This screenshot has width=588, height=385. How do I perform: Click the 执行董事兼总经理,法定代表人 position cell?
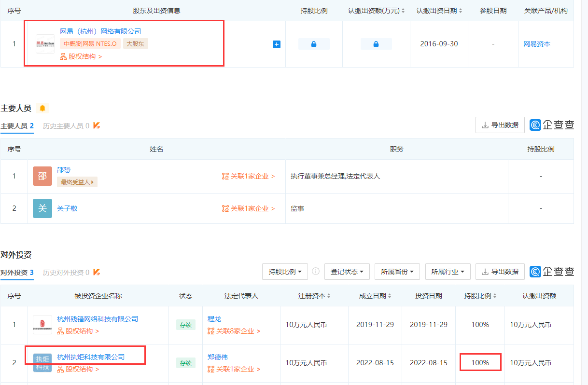(x=336, y=176)
